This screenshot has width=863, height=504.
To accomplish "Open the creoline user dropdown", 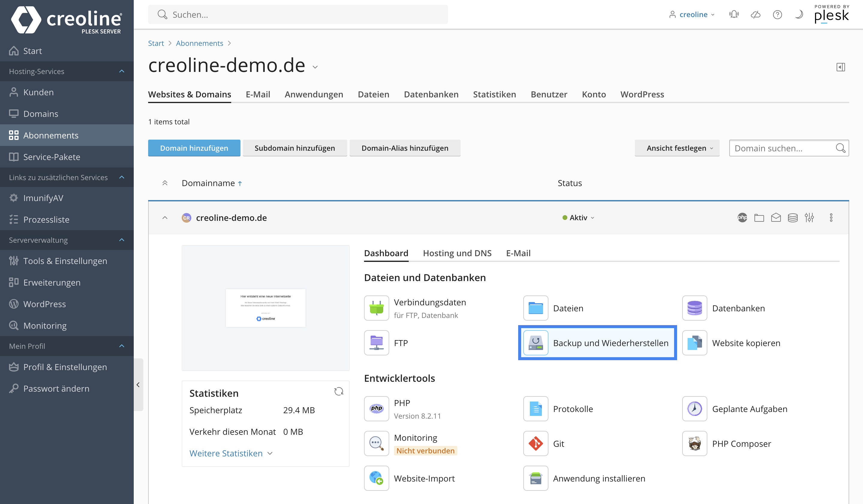I will click(x=692, y=14).
